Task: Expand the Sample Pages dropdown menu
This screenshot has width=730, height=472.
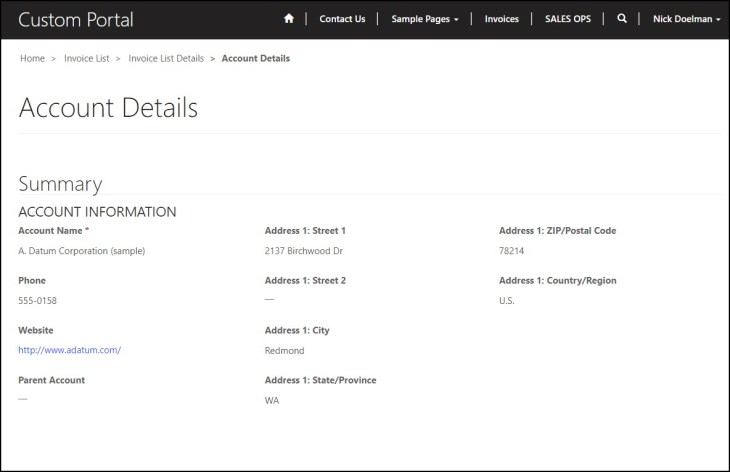Action: pos(426,19)
